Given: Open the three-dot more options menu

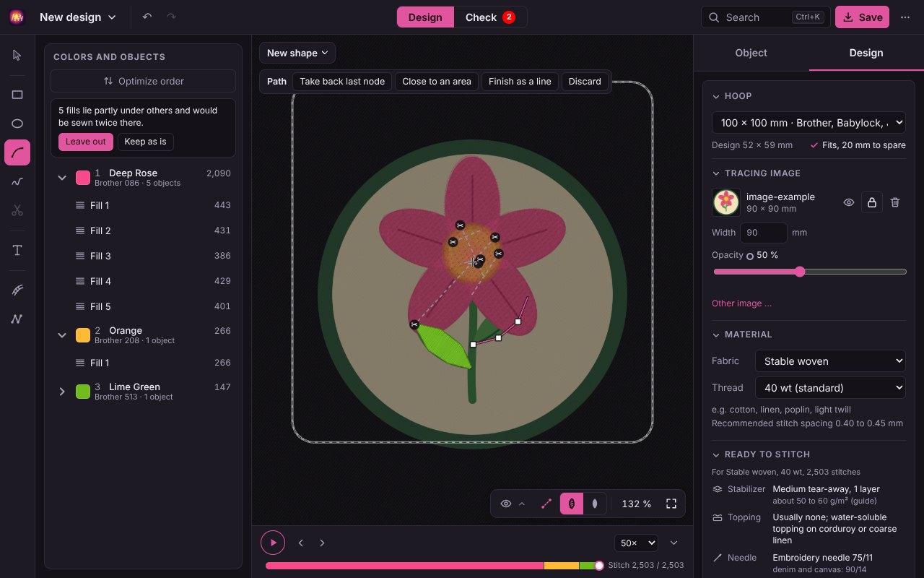Looking at the screenshot, I should [905, 17].
